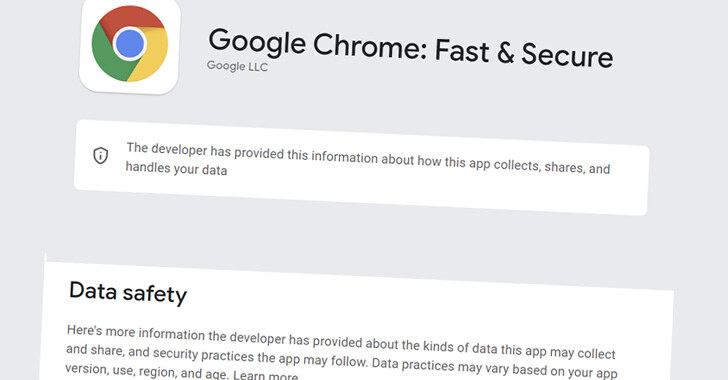The image size is (728, 380).
Task: Open the Google LLC developer page
Action: [x=237, y=66]
